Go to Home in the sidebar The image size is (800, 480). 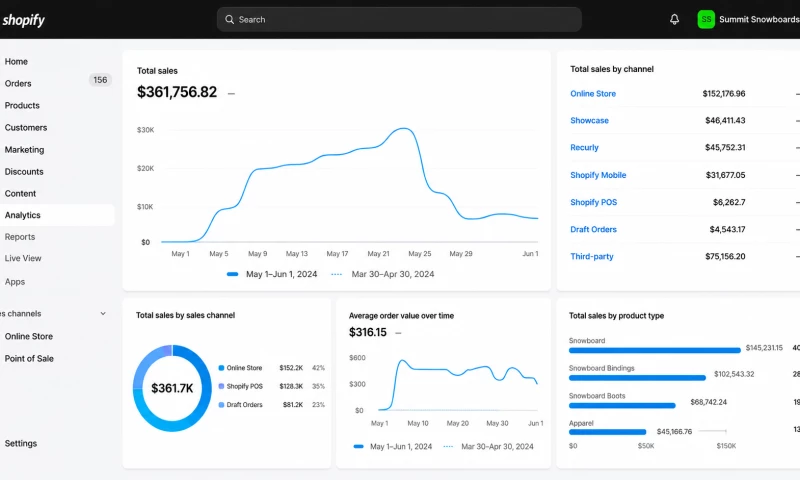pyautogui.click(x=16, y=61)
